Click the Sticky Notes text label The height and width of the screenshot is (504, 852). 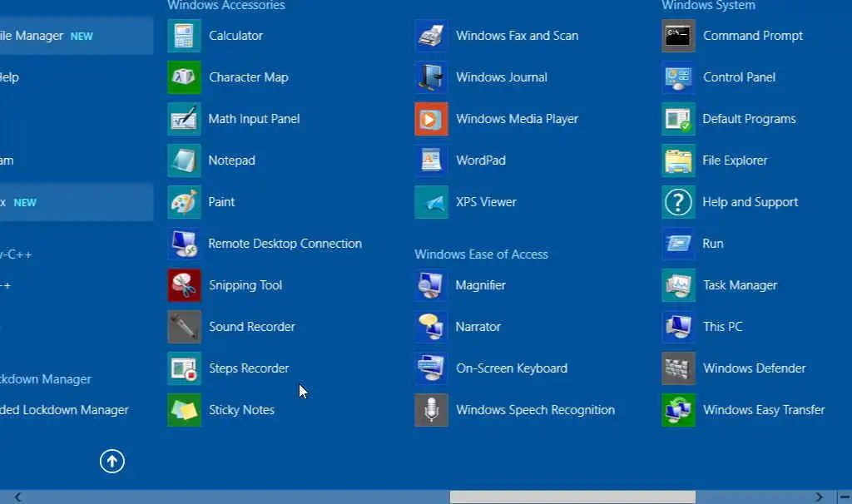[242, 410]
